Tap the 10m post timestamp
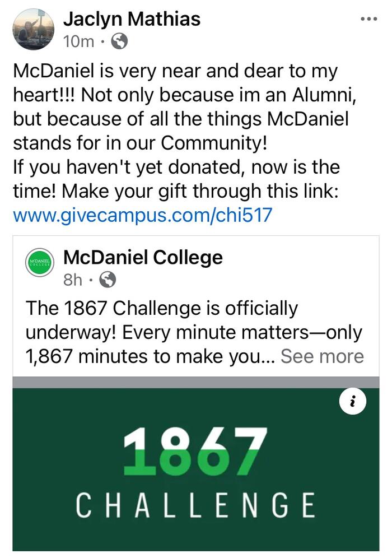The height and width of the screenshot is (558, 392). click(78, 41)
